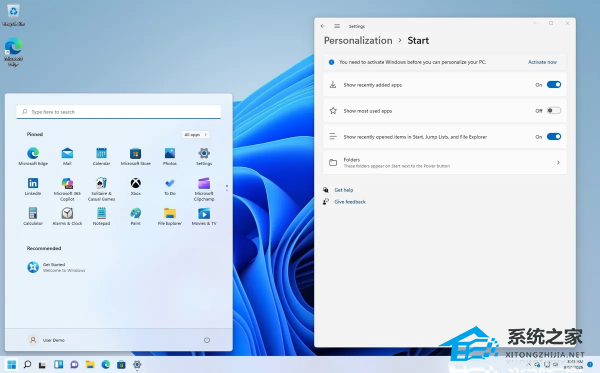Image resolution: width=600 pixels, height=373 pixels.
Task: Open the Chat icon on the taskbar
Action: coord(74,365)
